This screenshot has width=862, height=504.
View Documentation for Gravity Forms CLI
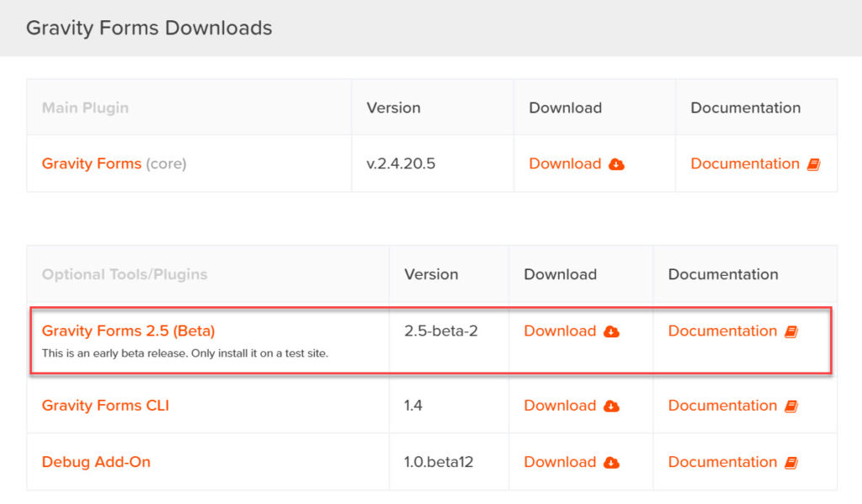(722, 405)
